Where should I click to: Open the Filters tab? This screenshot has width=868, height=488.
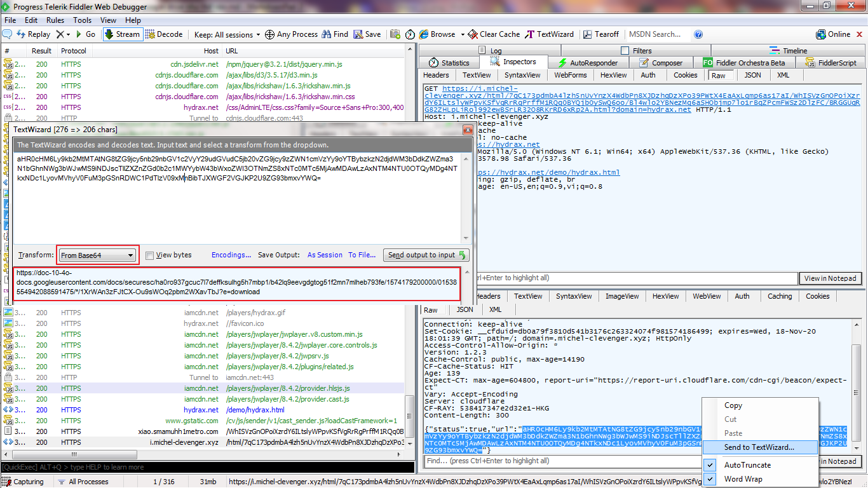click(x=636, y=51)
